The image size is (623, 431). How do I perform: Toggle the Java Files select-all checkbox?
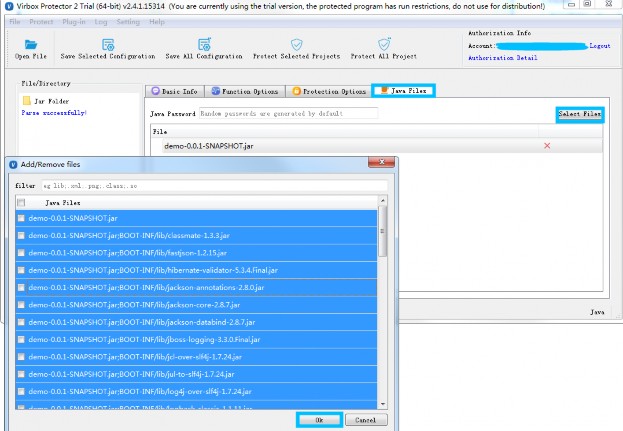point(21,203)
